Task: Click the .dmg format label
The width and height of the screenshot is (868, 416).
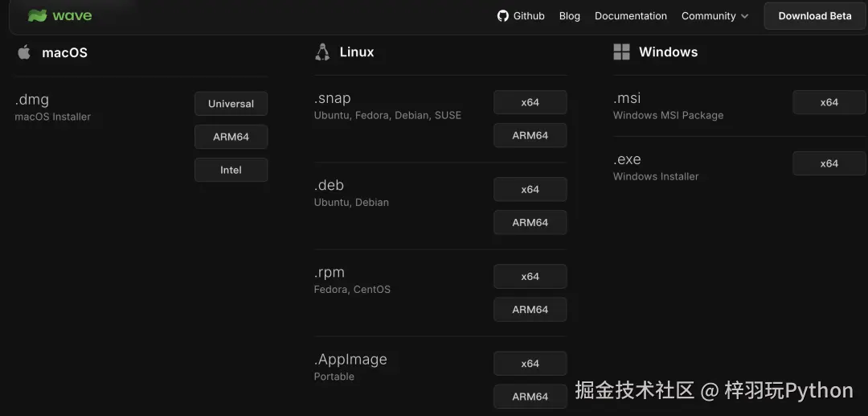Action: [x=32, y=101]
